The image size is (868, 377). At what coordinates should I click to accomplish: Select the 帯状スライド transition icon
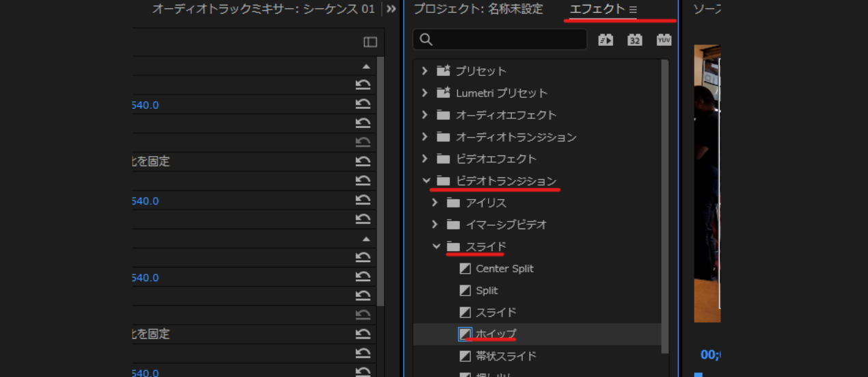tap(465, 356)
